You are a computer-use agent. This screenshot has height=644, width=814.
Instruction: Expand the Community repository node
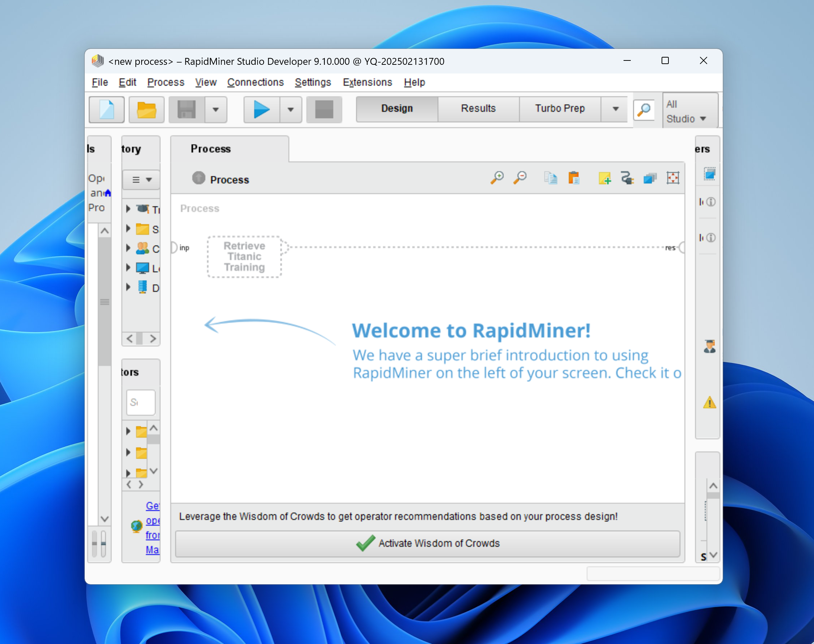point(128,248)
